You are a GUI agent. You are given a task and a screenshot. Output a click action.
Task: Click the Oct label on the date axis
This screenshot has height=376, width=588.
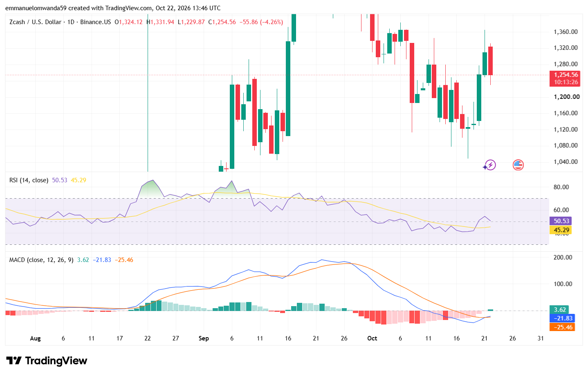click(x=372, y=338)
